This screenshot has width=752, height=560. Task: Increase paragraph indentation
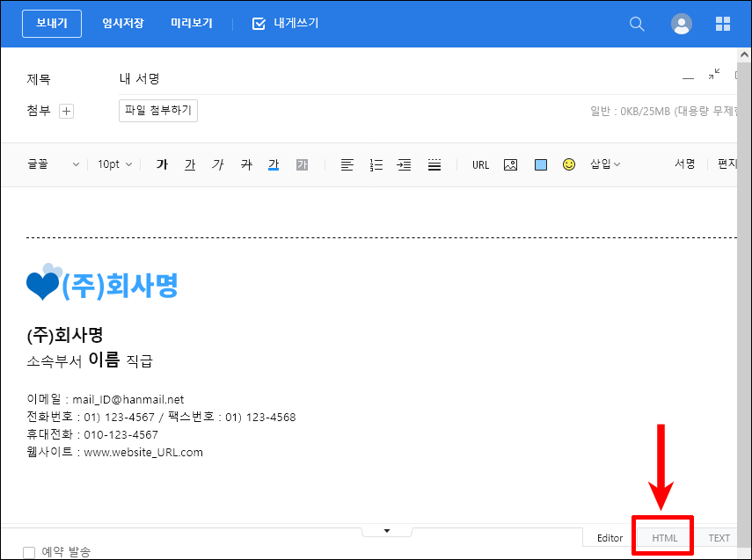[x=404, y=164]
